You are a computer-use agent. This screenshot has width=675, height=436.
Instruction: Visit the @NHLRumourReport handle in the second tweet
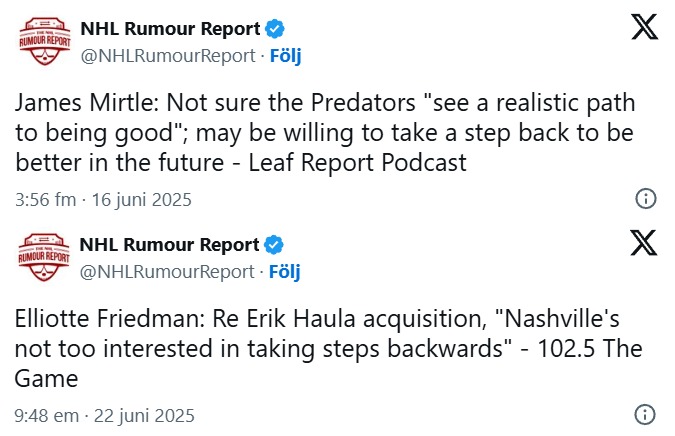coord(167,272)
